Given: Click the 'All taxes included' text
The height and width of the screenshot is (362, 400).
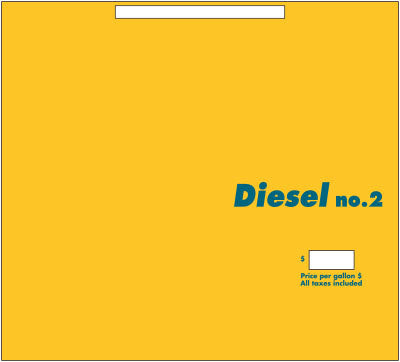Looking at the screenshot, I should 331,284.
